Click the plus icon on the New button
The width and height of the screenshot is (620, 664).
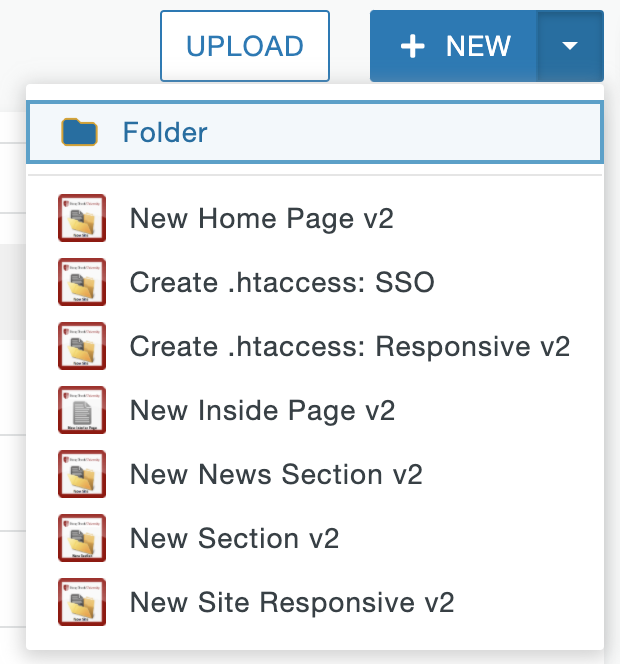(x=413, y=46)
